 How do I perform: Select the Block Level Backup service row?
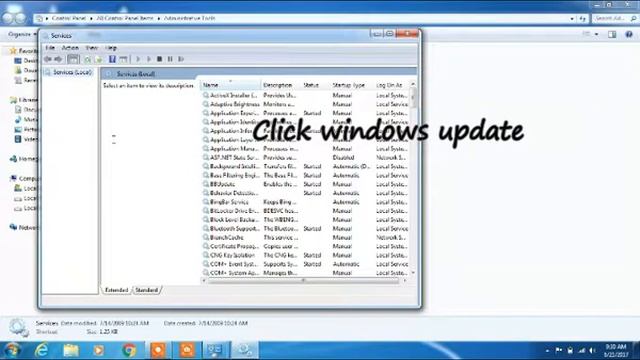305,220
